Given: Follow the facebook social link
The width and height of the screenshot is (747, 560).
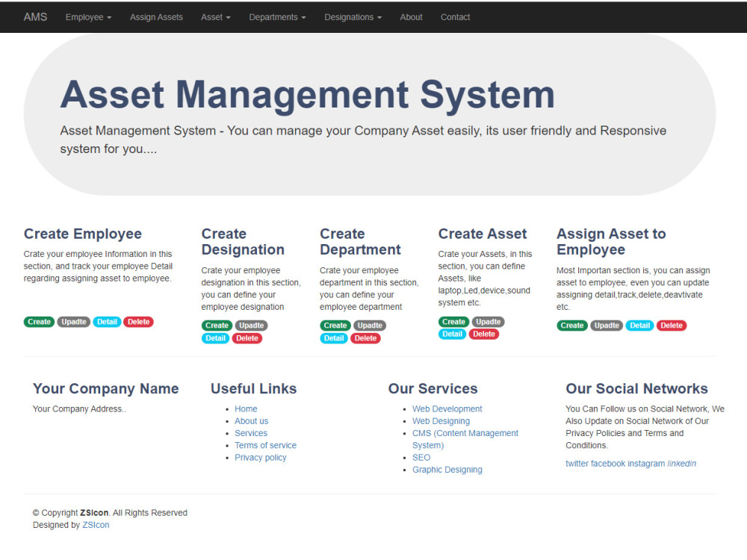Looking at the screenshot, I should [608, 464].
